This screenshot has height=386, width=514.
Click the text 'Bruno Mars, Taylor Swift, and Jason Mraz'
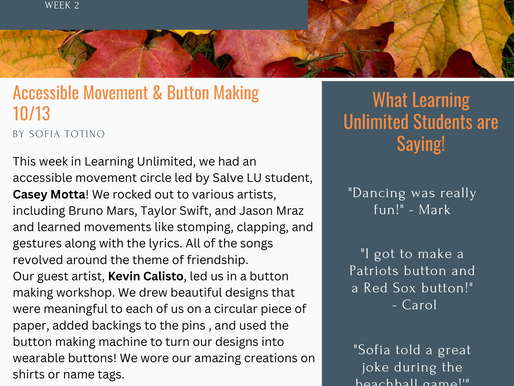186,211
